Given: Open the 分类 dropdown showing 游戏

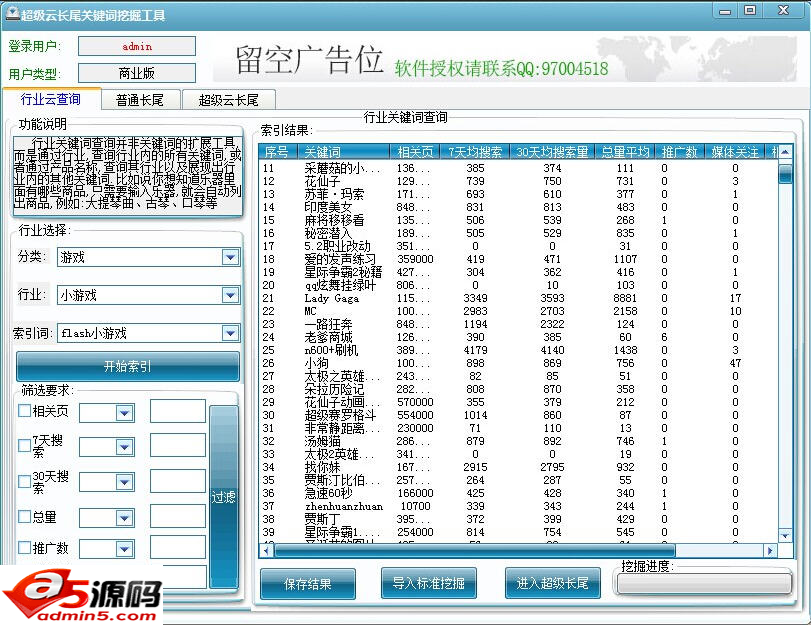Looking at the screenshot, I should 230,257.
